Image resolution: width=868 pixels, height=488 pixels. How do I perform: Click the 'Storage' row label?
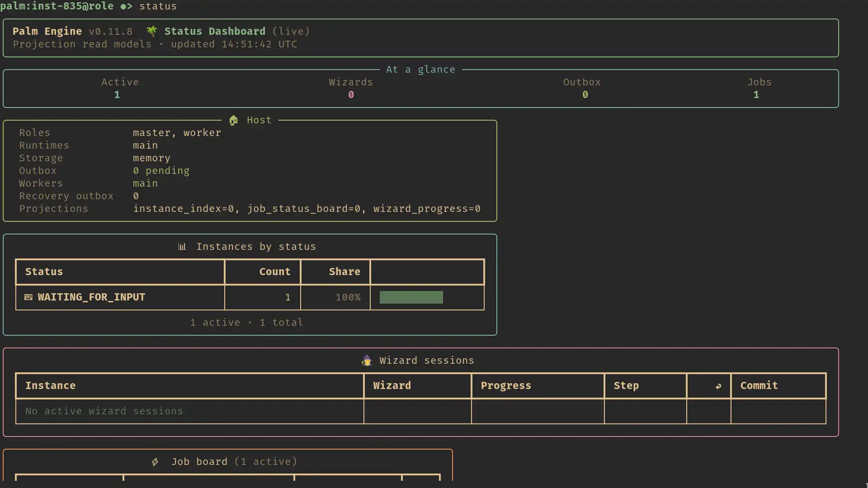coord(41,158)
